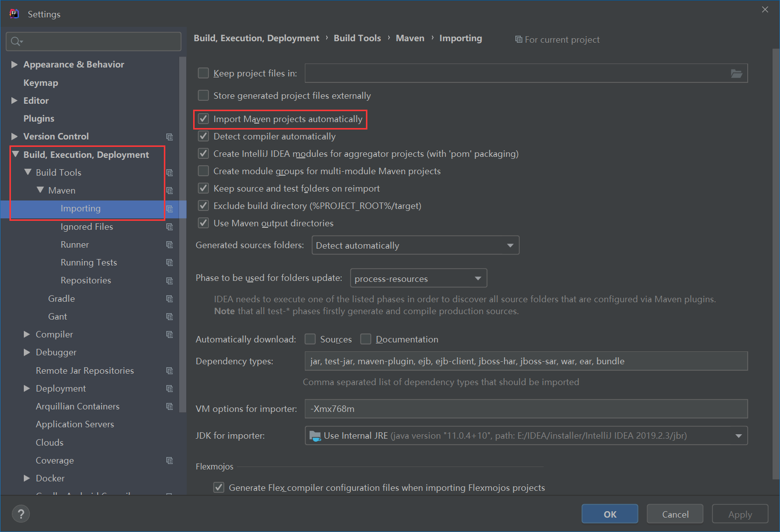Click the project-level icon beside Ignored Files

(169, 227)
